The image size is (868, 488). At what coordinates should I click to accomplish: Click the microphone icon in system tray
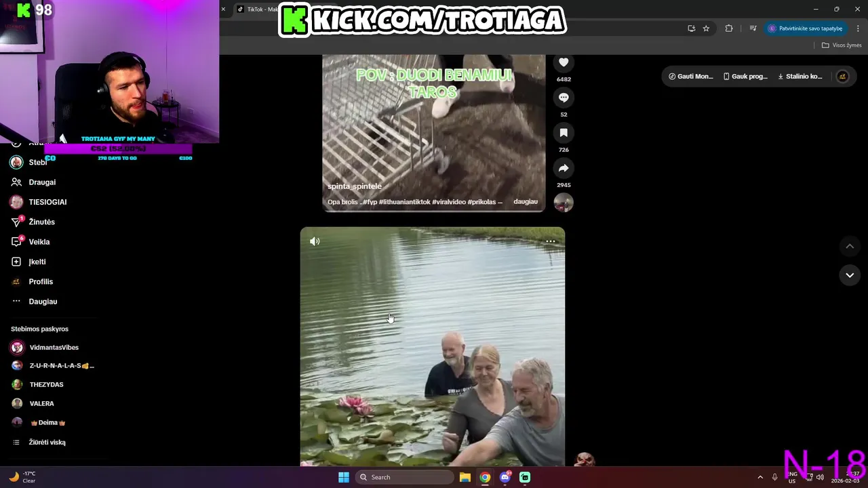coord(775,477)
